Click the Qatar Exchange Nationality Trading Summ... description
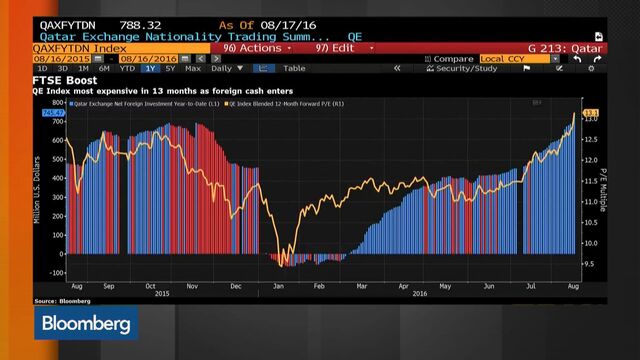Image resolution: width=640 pixels, height=360 pixels. click(x=184, y=37)
